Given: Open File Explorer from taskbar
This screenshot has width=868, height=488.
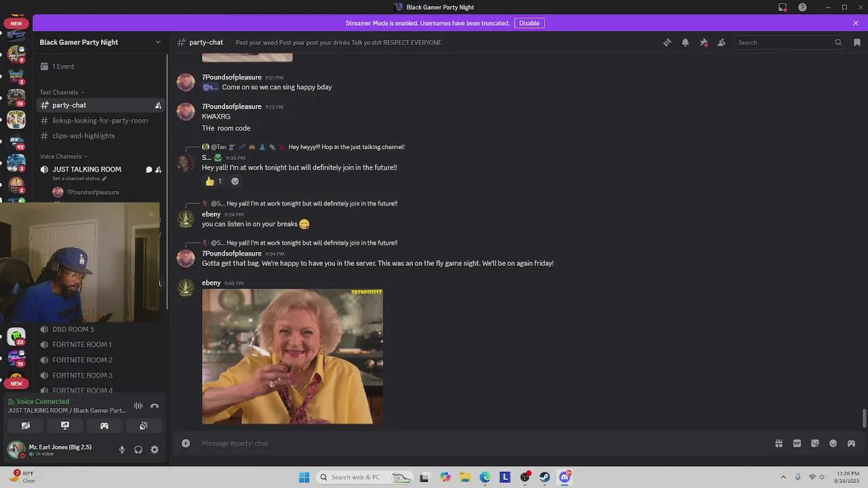Looking at the screenshot, I should 465,477.
